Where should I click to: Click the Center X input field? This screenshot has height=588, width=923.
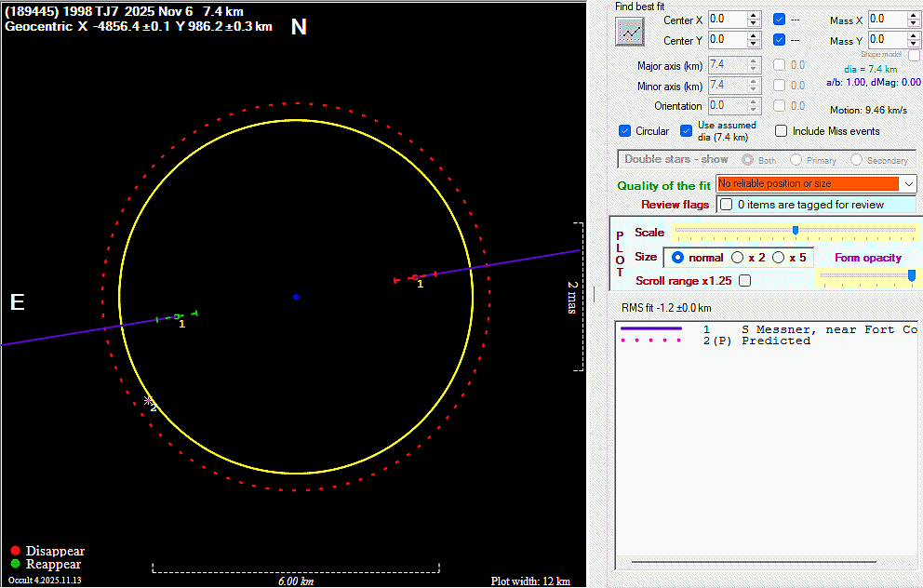pyautogui.click(x=726, y=19)
